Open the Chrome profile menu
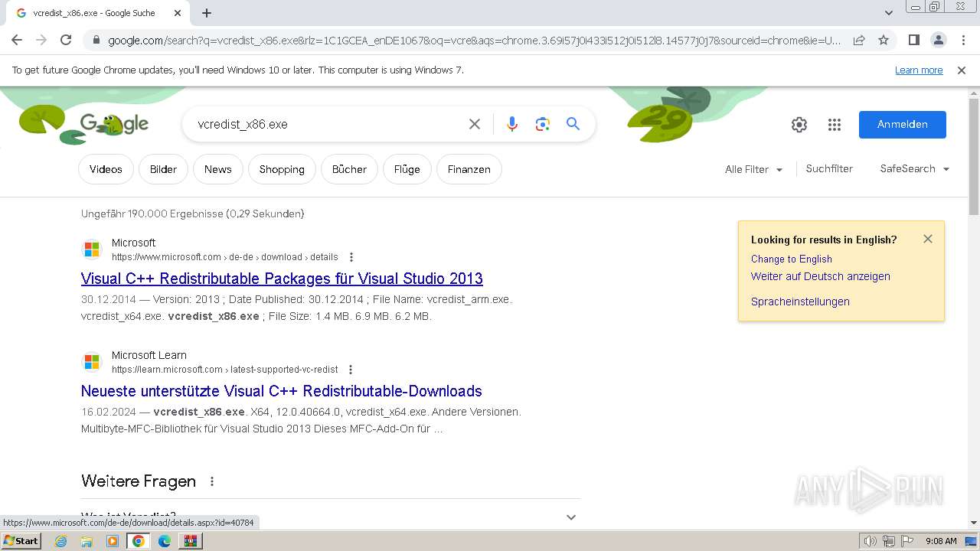Viewport: 980px width, 551px height. (x=938, y=40)
